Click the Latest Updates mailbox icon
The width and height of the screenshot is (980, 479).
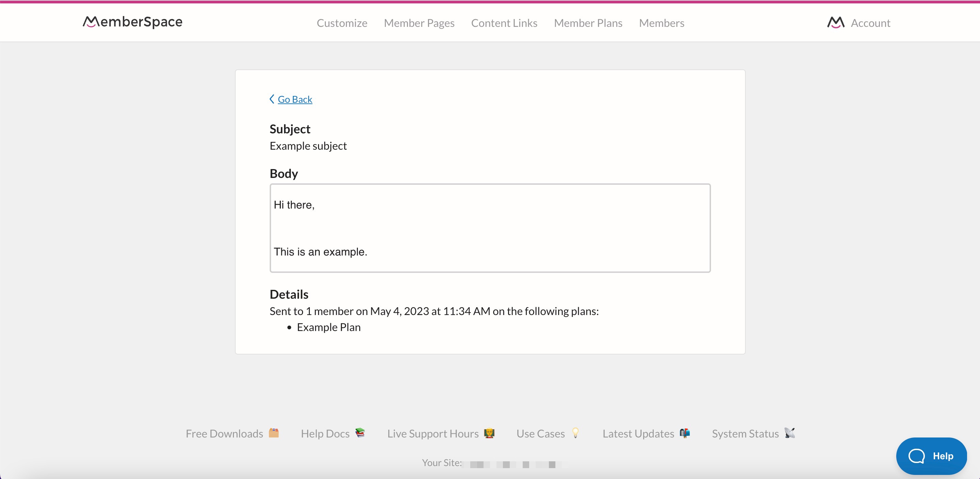point(684,433)
